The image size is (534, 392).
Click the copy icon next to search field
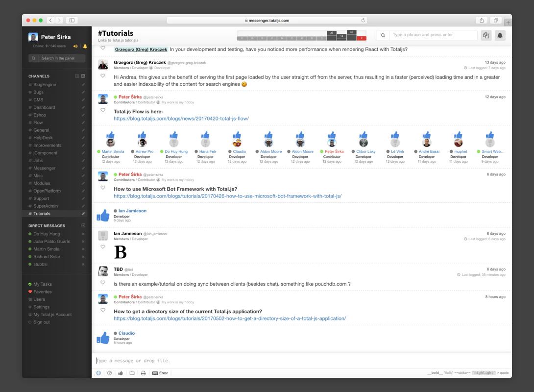pyautogui.click(x=486, y=35)
